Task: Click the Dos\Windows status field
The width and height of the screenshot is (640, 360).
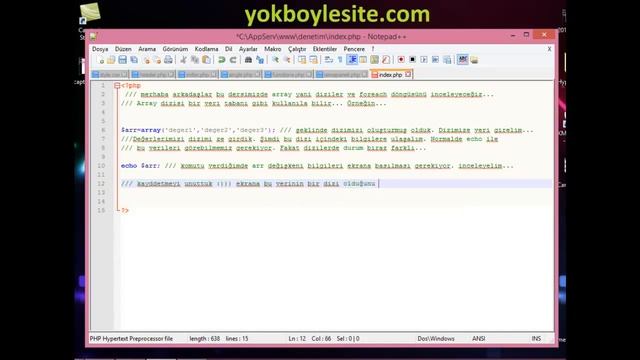Action: 436,339
